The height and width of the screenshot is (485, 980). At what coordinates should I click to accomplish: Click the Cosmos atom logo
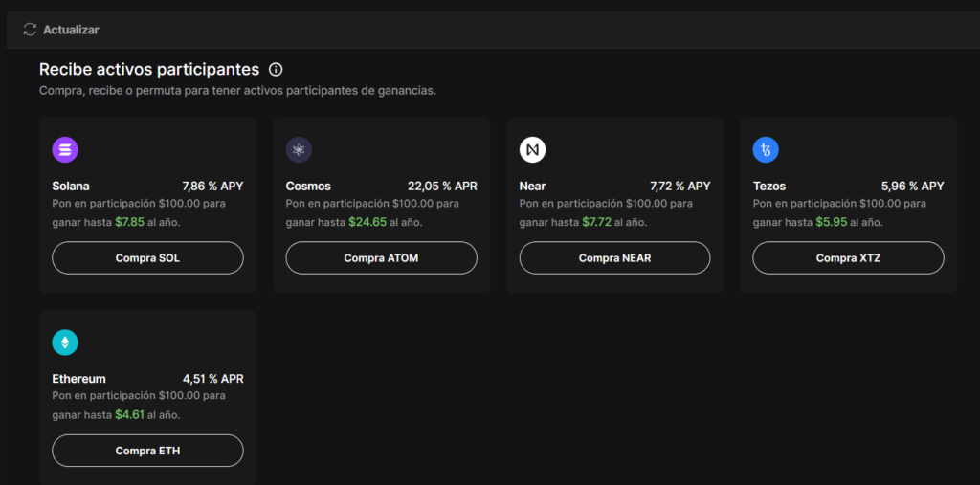[x=299, y=150]
